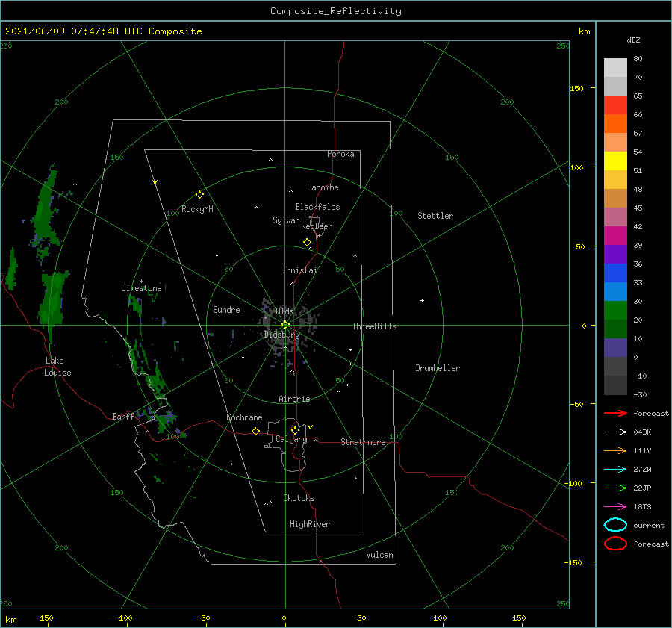Click the yellow radar center diamond at Olds
This screenshot has height=628, width=672.
(x=285, y=325)
